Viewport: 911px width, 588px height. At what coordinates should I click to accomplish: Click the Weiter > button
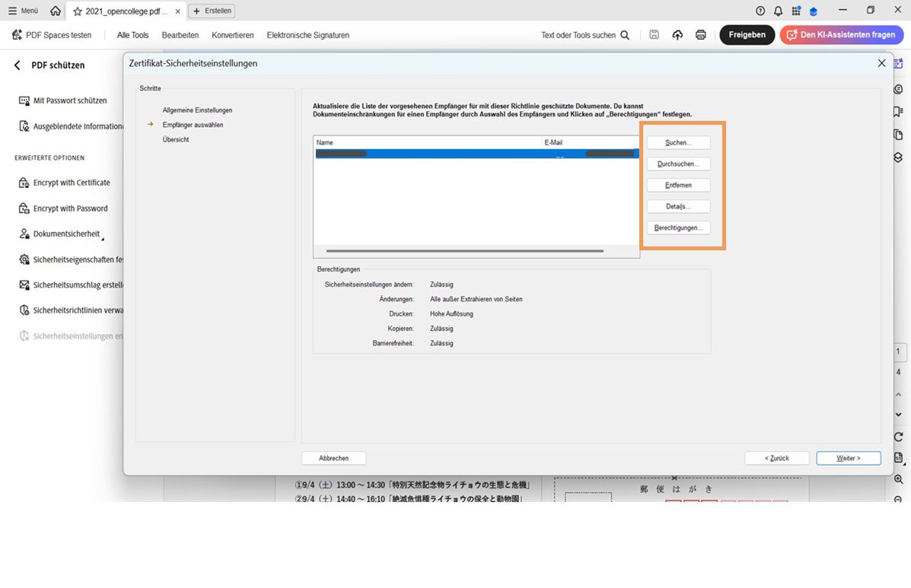[849, 458]
